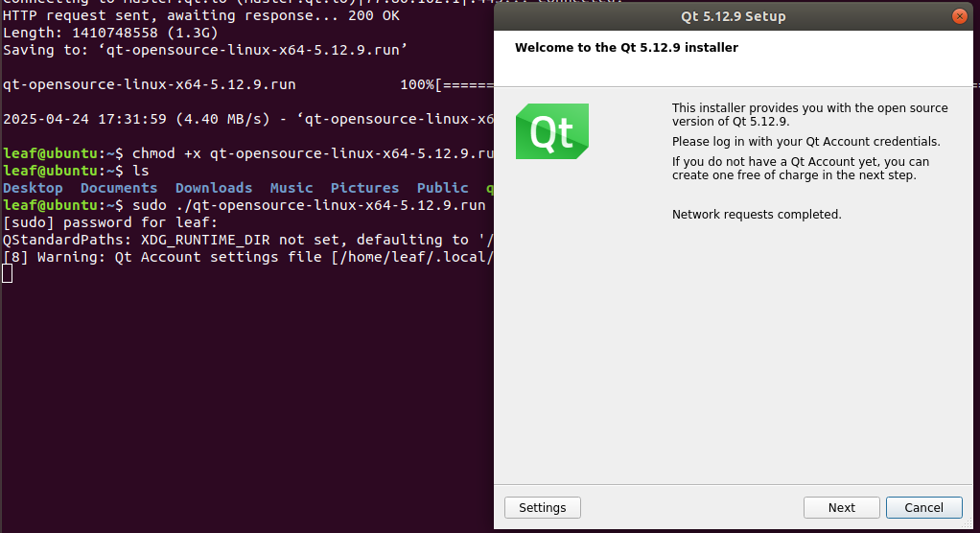The height and width of the screenshot is (533, 980).
Task: Click the 'sudo ./qt-opensource' command in terminal
Action: click(x=245, y=205)
